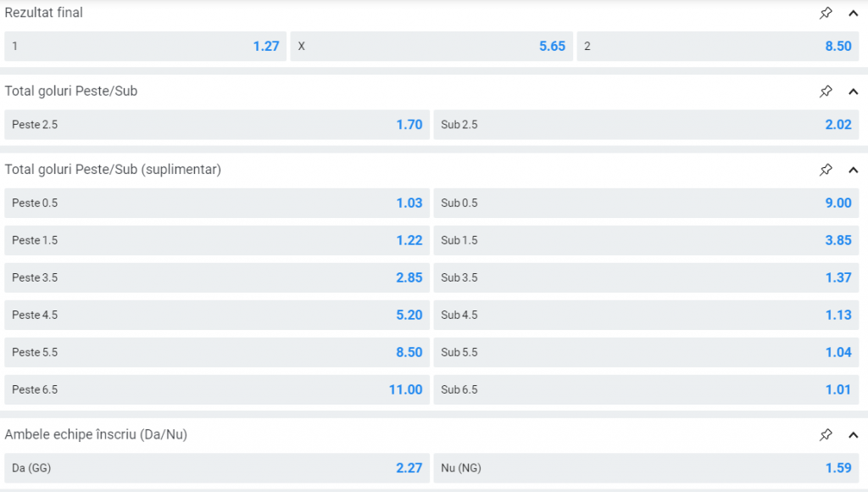Bet on Peste 2.5 at 1.70

point(217,125)
